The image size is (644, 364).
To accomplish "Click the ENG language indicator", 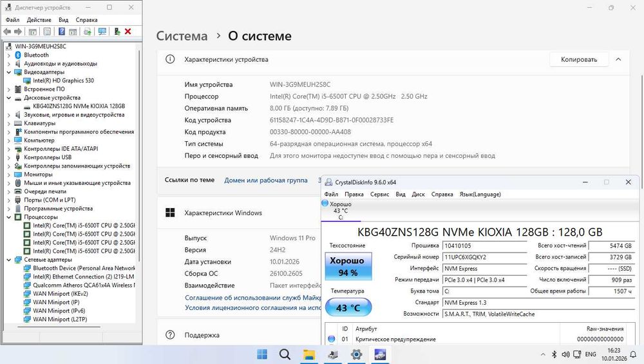I will coord(591,354).
